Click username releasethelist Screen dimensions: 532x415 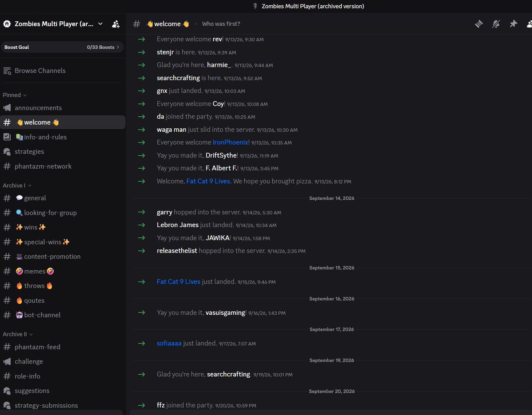(x=177, y=251)
